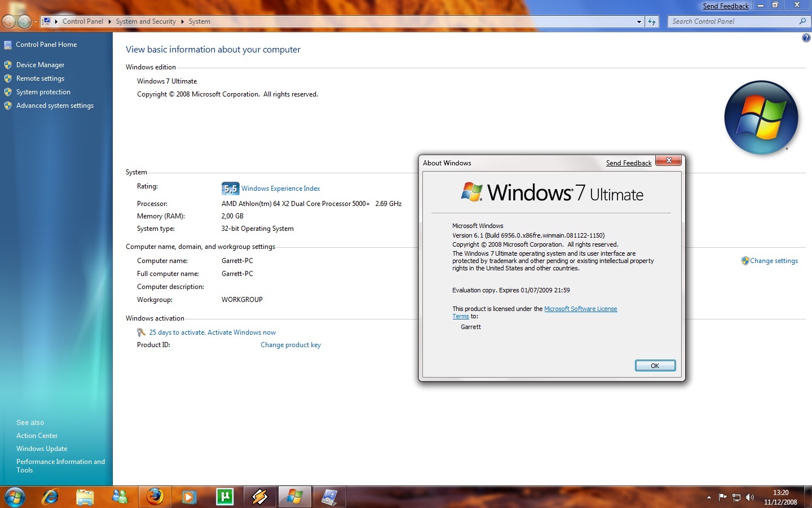Click Garrett-PC next to Full computer name

point(237,274)
